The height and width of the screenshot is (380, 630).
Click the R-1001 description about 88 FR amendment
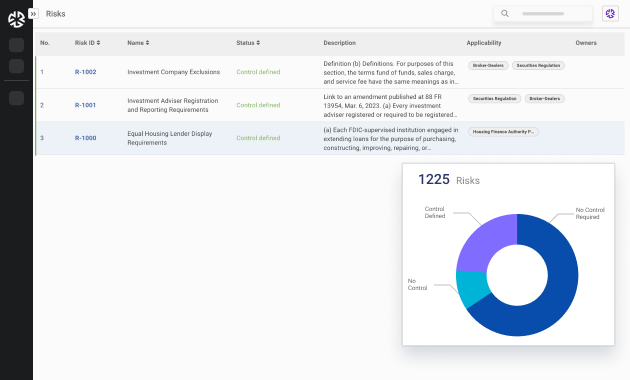(390, 106)
